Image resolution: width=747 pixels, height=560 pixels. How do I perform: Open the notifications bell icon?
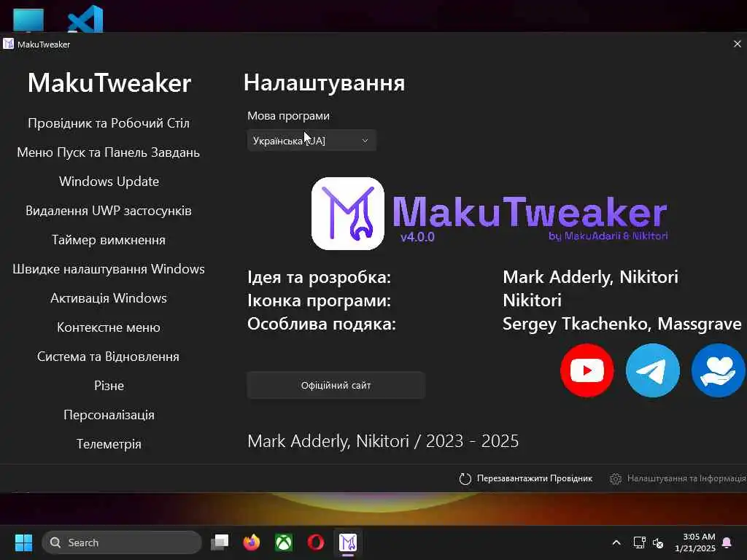(x=727, y=542)
